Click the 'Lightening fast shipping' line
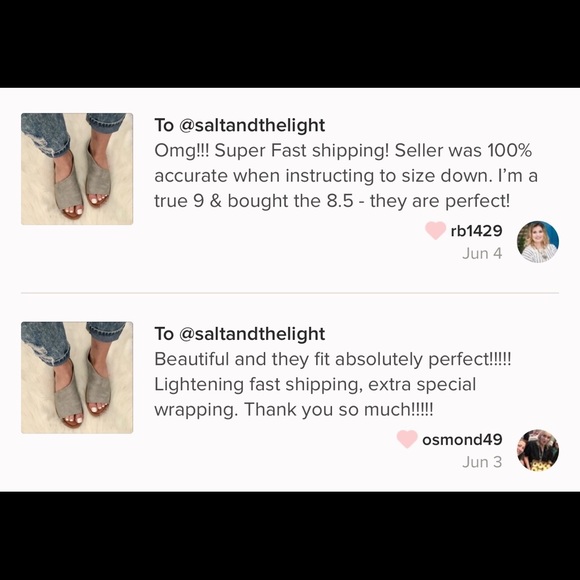The image size is (580, 580). point(315,385)
